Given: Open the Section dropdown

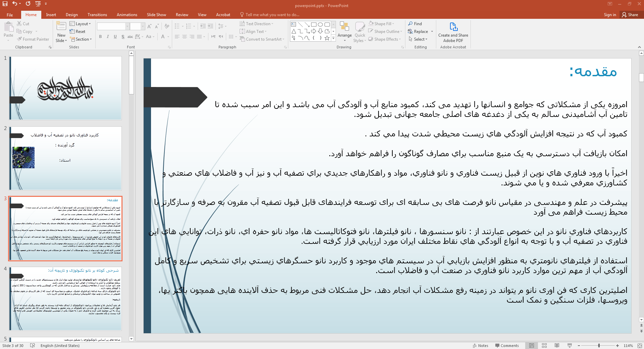Looking at the screenshot, I should pyautogui.click(x=81, y=39).
